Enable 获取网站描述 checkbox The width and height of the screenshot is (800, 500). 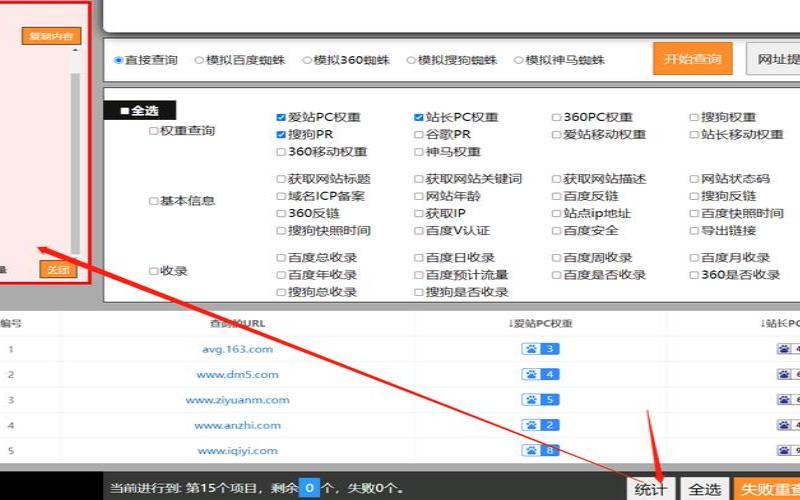pos(557,179)
